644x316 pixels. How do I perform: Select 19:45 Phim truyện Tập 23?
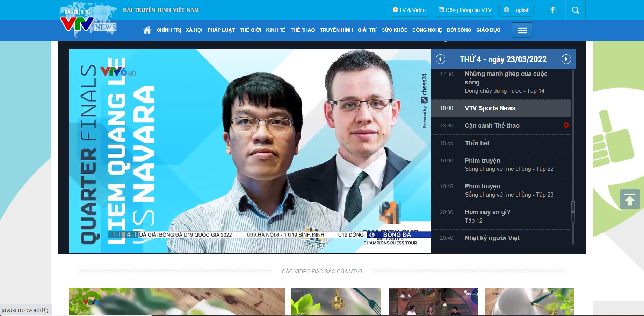pos(501,191)
